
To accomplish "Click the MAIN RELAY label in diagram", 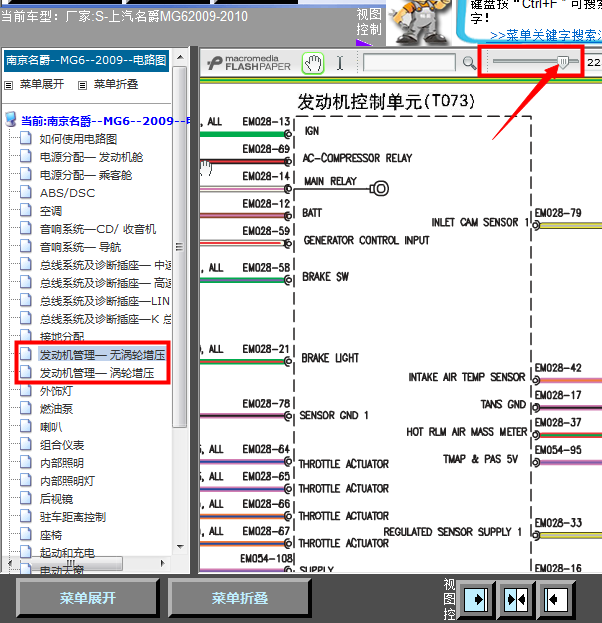I will (331, 182).
